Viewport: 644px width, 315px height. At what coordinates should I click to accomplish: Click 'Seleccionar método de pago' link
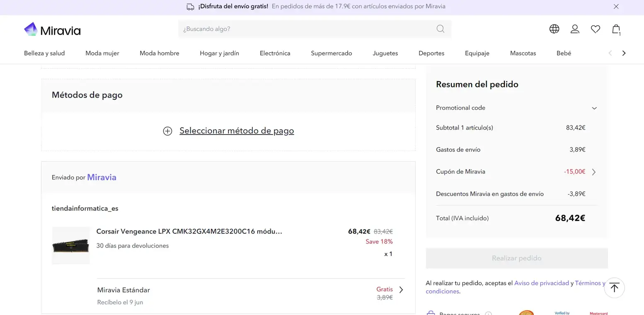237,131
